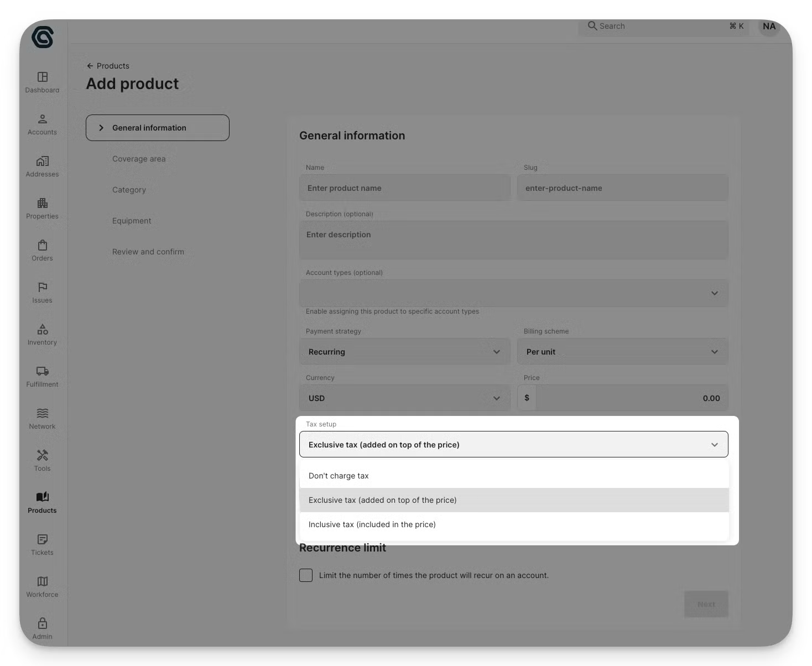Open the Account types dropdown

[x=514, y=293]
